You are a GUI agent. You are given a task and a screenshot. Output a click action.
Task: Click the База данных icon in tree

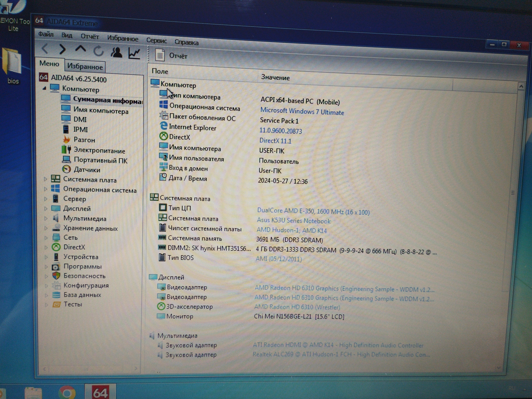tap(56, 295)
